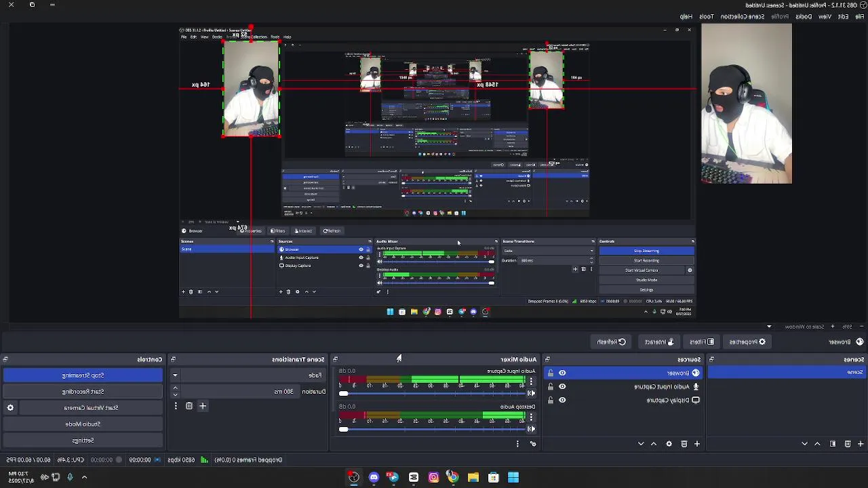
Task: Open the Edit menu
Action: (843, 16)
